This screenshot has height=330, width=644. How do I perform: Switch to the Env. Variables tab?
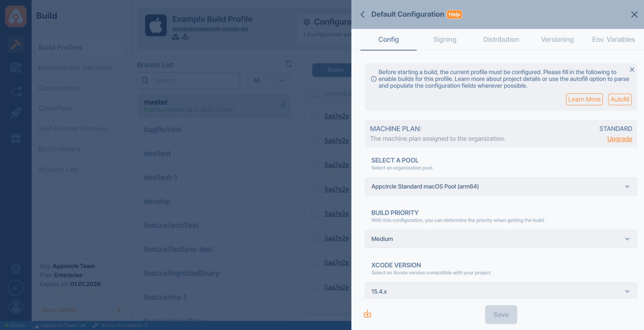[x=613, y=39]
